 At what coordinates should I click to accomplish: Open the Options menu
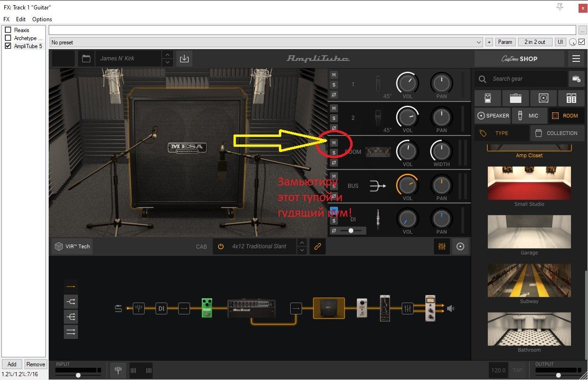coord(42,19)
